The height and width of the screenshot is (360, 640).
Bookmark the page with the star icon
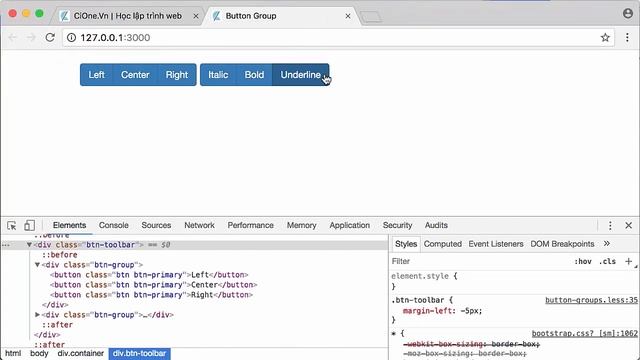[x=605, y=38]
